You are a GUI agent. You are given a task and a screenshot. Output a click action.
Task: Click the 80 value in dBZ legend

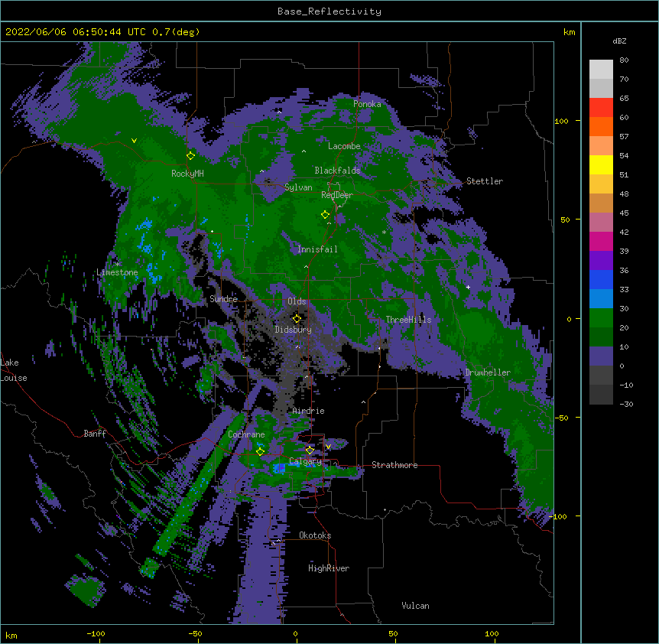(624, 60)
